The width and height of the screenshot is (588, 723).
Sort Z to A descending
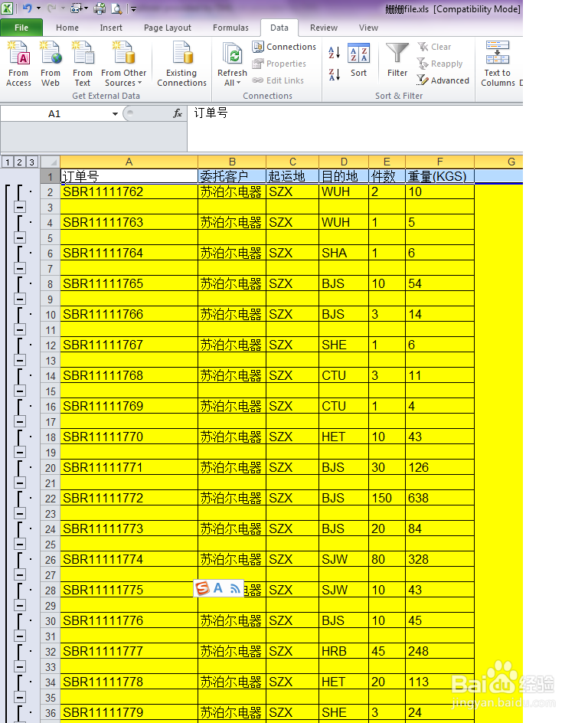tap(334, 74)
